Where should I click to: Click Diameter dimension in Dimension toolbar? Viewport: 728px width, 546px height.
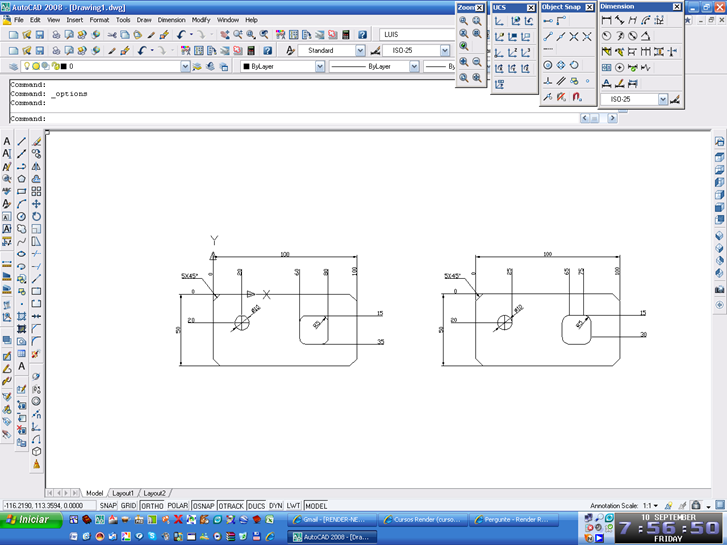click(632, 36)
